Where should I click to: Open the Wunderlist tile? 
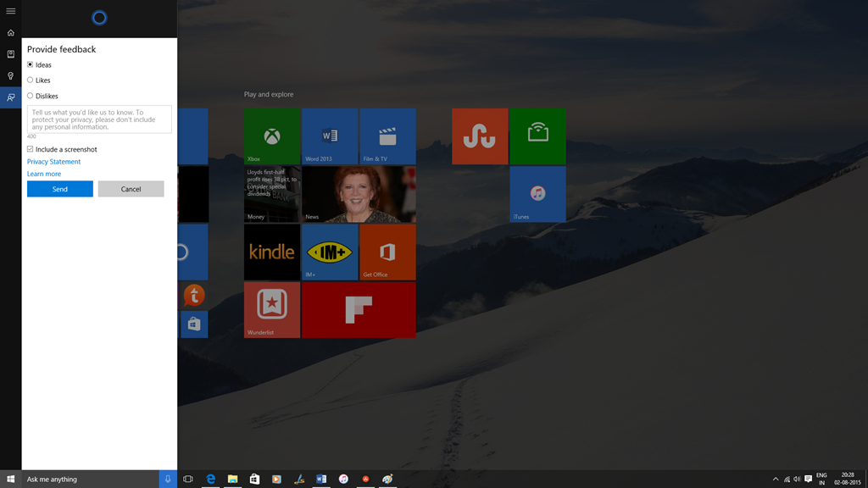point(272,310)
